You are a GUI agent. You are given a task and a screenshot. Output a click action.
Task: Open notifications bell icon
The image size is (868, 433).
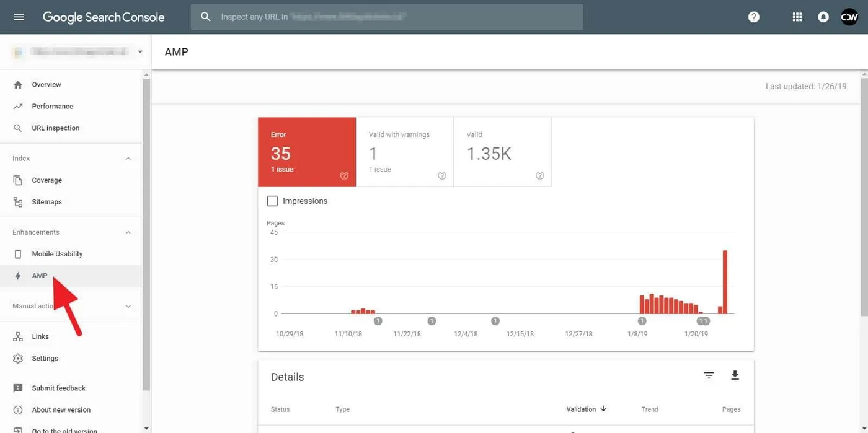(x=823, y=17)
